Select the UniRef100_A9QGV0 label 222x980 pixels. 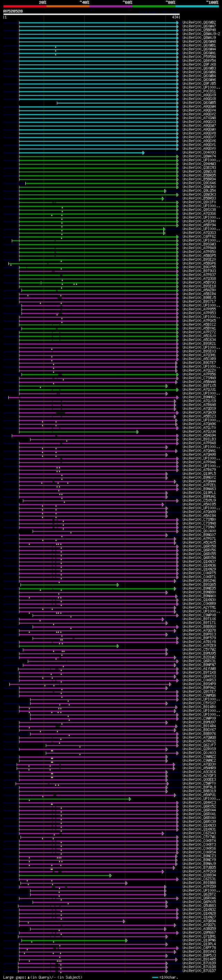pos(199,149)
